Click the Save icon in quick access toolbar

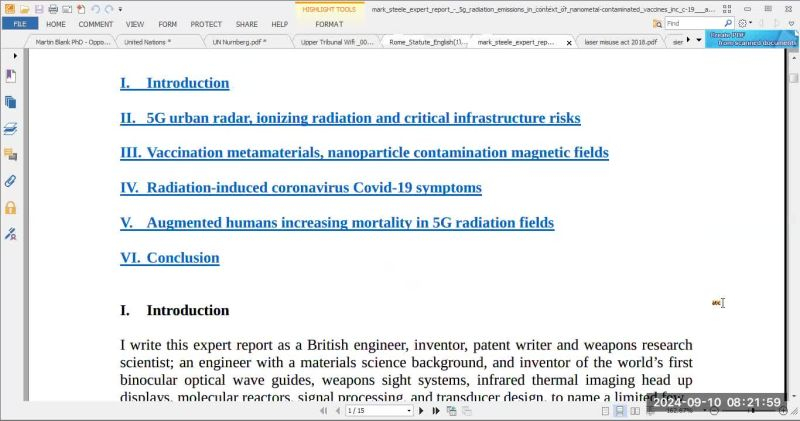[x=38, y=8]
